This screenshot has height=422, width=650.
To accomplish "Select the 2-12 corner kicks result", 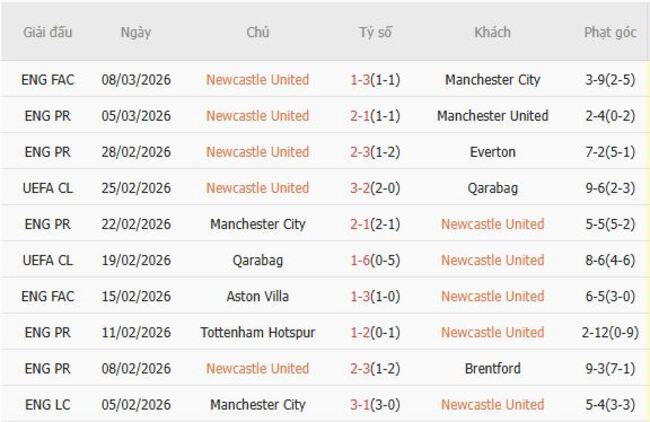I will (595, 332).
